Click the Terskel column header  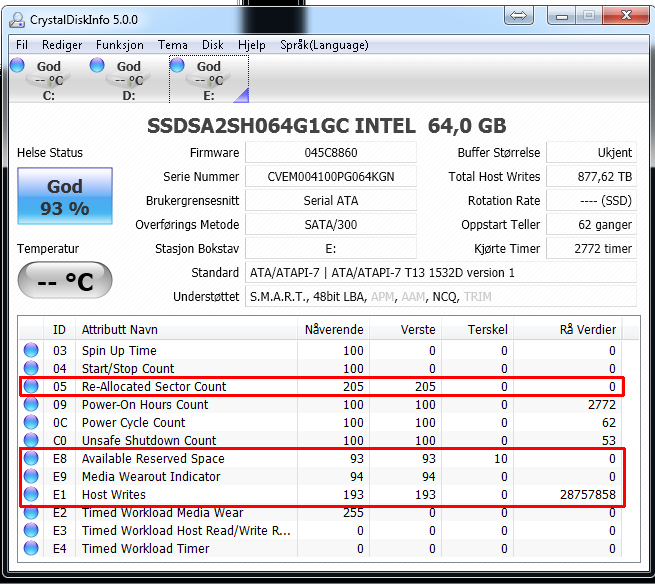477,330
